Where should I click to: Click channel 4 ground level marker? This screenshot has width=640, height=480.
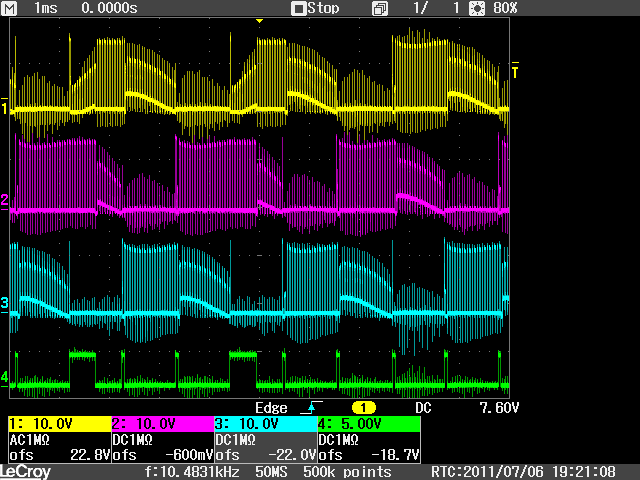4,378
